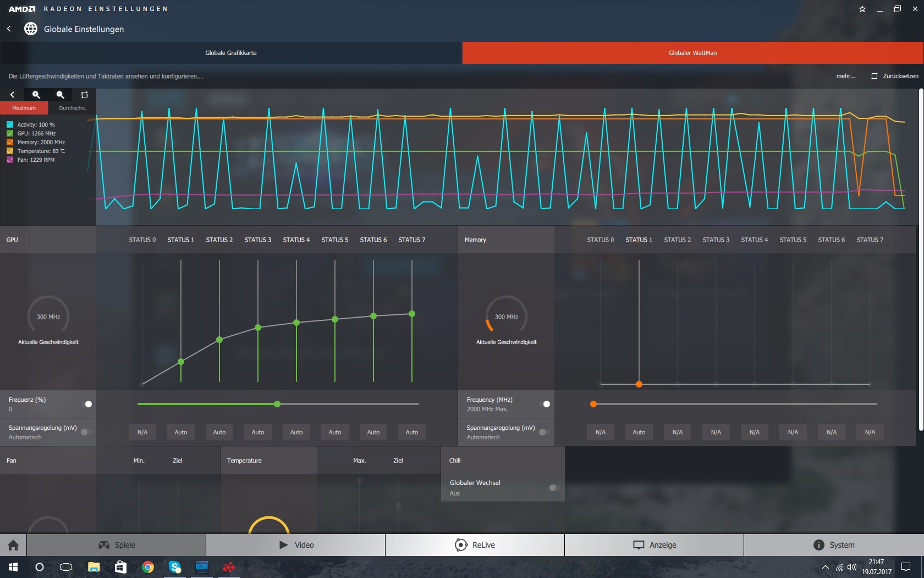Open Microsoft Store from the taskbar

(x=120, y=567)
